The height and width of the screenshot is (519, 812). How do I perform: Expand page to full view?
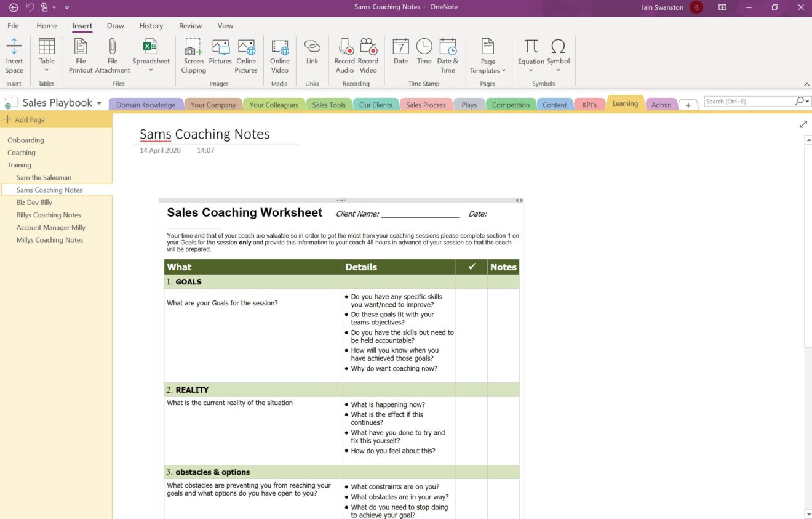click(x=803, y=124)
